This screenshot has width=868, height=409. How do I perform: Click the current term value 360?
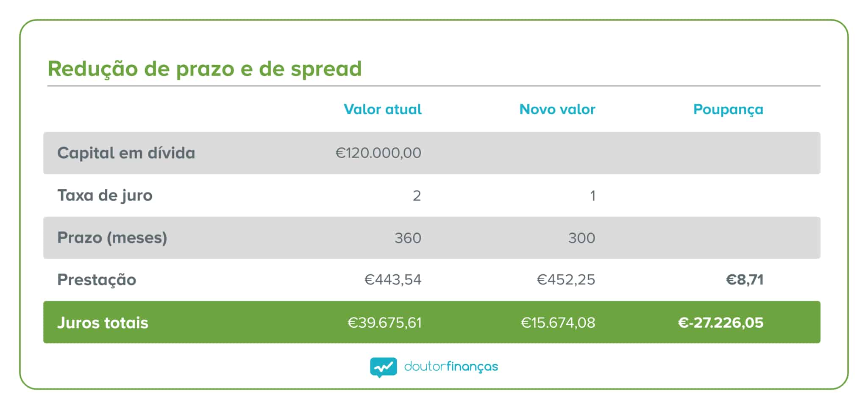(x=408, y=238)
